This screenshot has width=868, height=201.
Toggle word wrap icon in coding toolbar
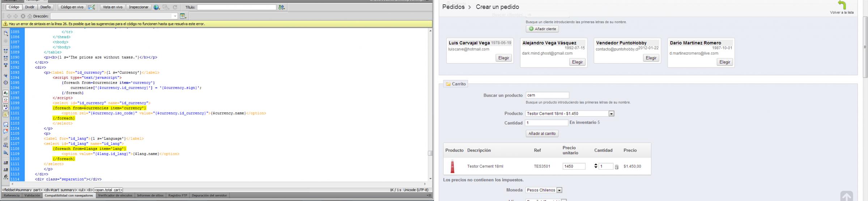(6, 107)
